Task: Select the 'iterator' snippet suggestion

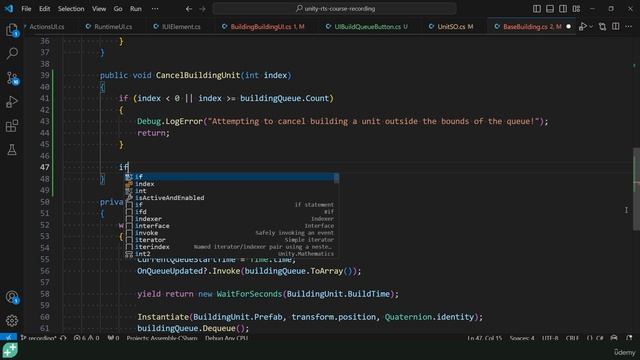Action: [231, 240]
